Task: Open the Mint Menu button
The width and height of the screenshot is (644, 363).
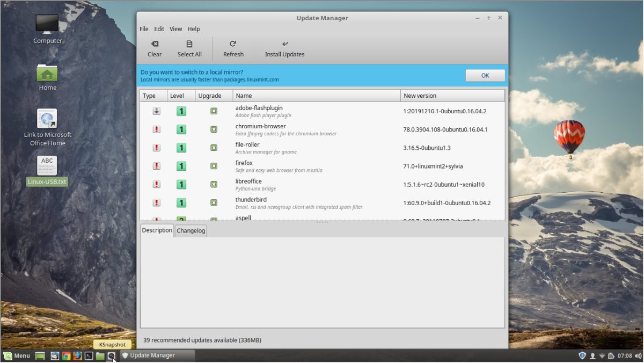Action: [x=17, y=355]
